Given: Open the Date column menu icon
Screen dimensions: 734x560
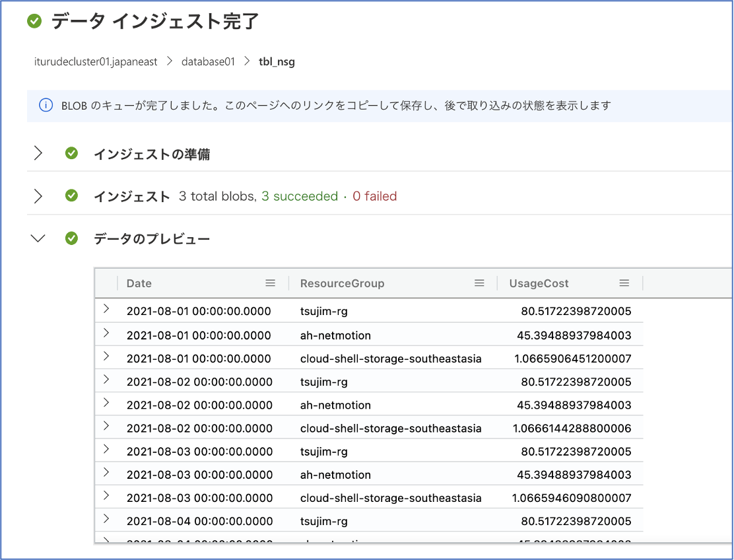Looking at the screenshot, I should coord(270,283).
